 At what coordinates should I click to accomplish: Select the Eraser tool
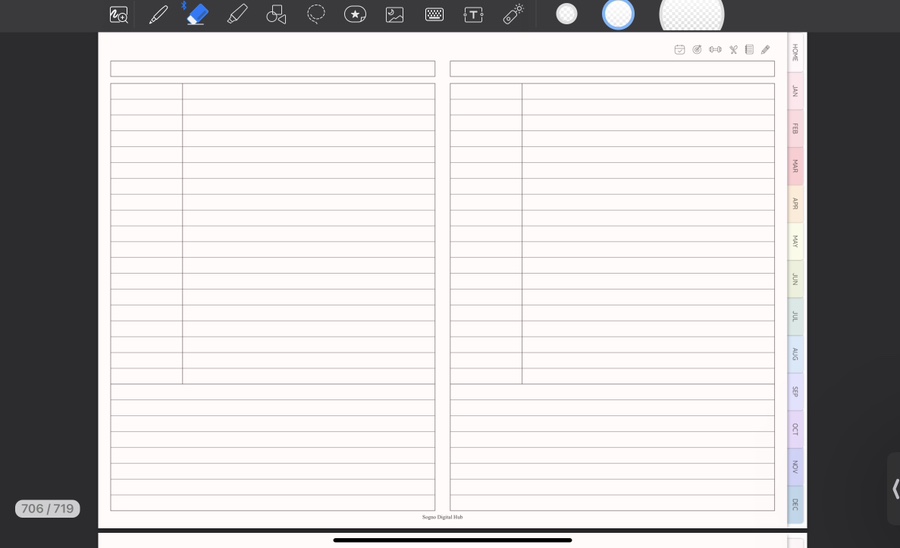point(197,14)
